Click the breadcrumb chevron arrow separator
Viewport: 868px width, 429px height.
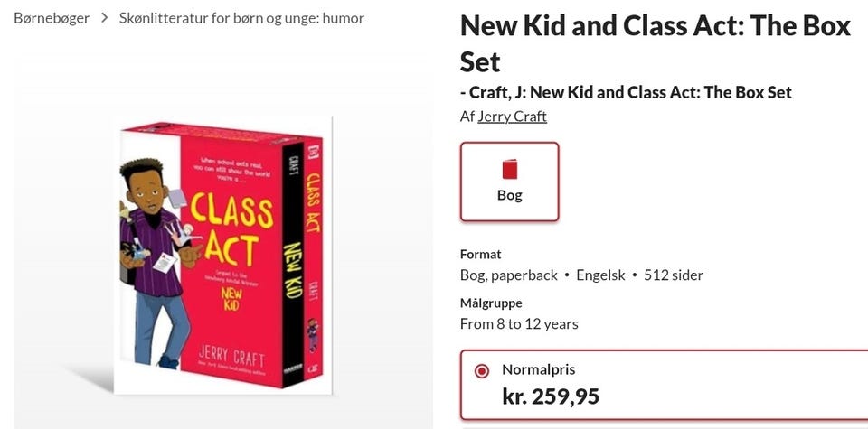105,18
